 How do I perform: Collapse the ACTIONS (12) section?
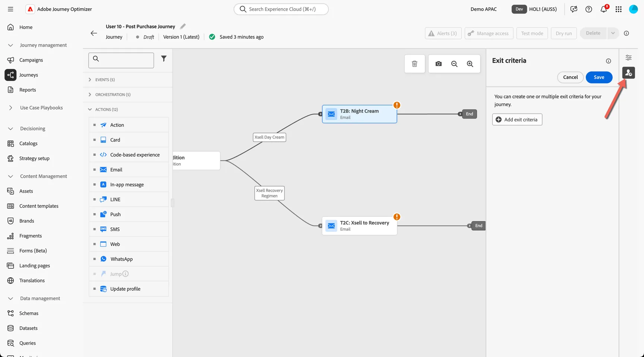click(x=127, y=110)
